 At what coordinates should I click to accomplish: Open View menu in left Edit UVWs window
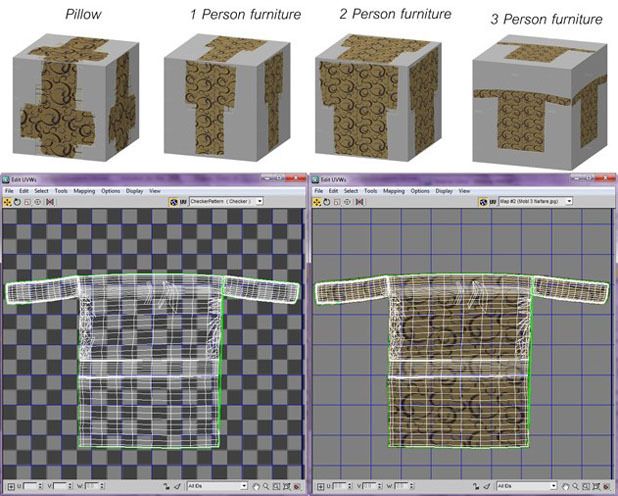pos(154,191)
